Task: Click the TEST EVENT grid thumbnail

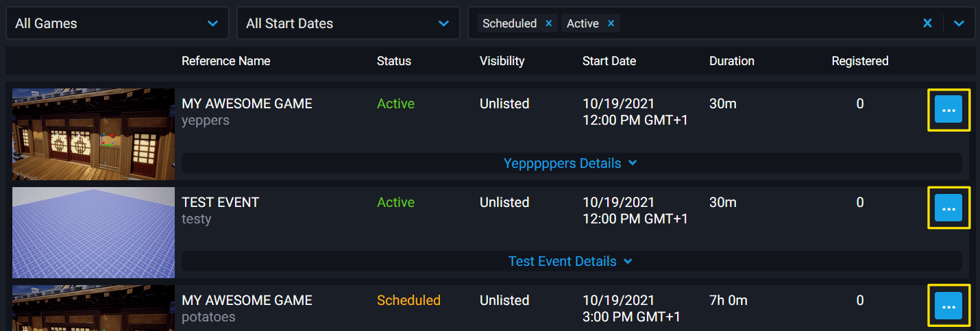Action: [x=93, y=232]
